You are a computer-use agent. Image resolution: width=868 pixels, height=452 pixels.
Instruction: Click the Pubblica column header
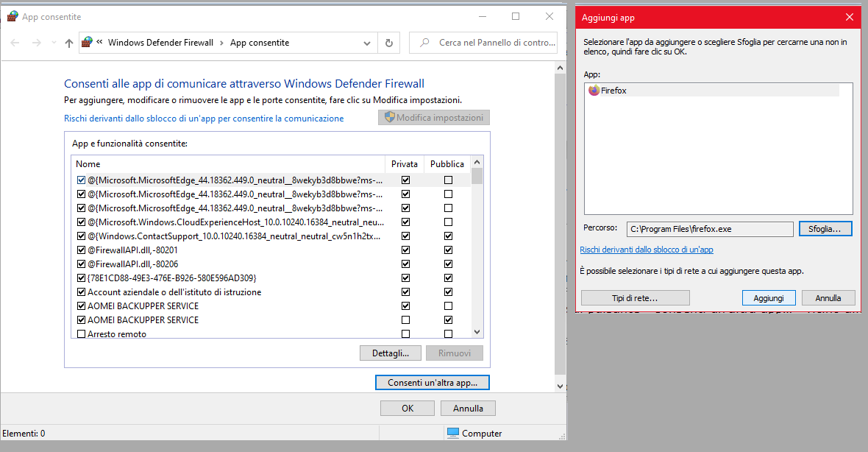pyautogui.click(x=447, y=164)
